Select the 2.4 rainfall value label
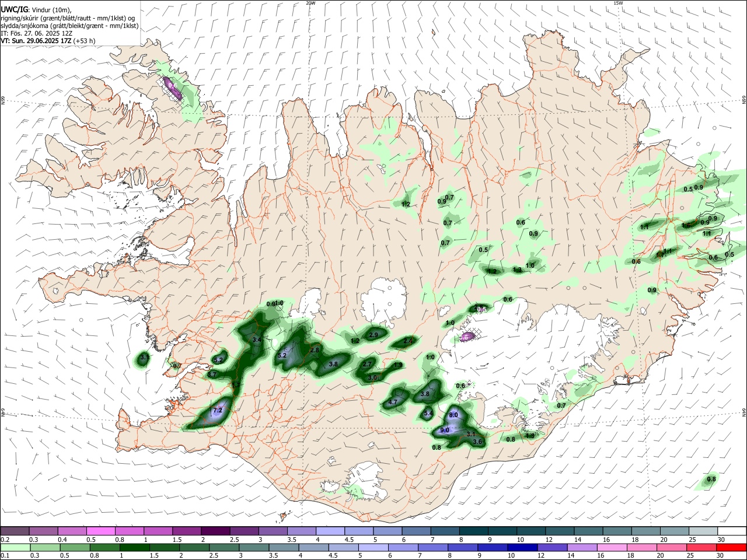747x560 pixels. 409,341
